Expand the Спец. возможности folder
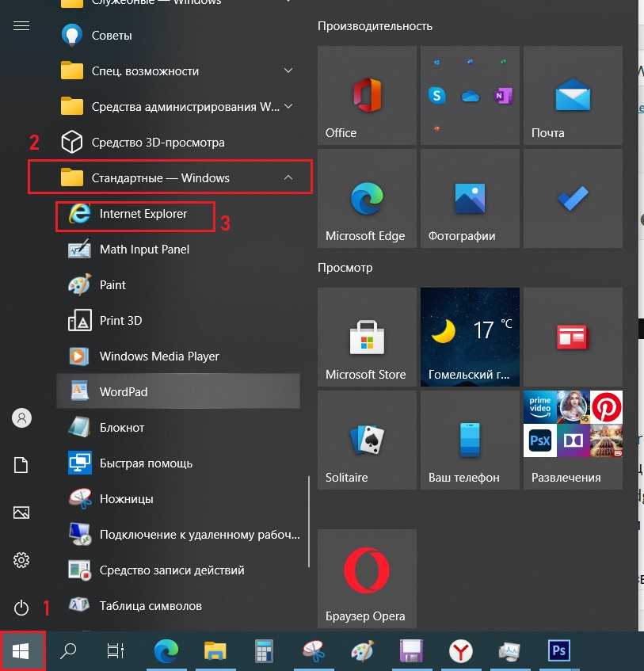 coord(288,71)
